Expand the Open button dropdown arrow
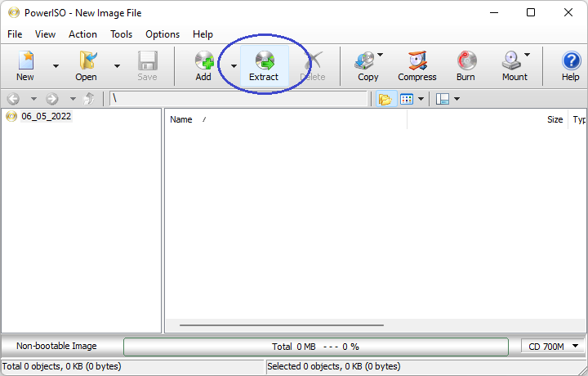 (117, 66)
